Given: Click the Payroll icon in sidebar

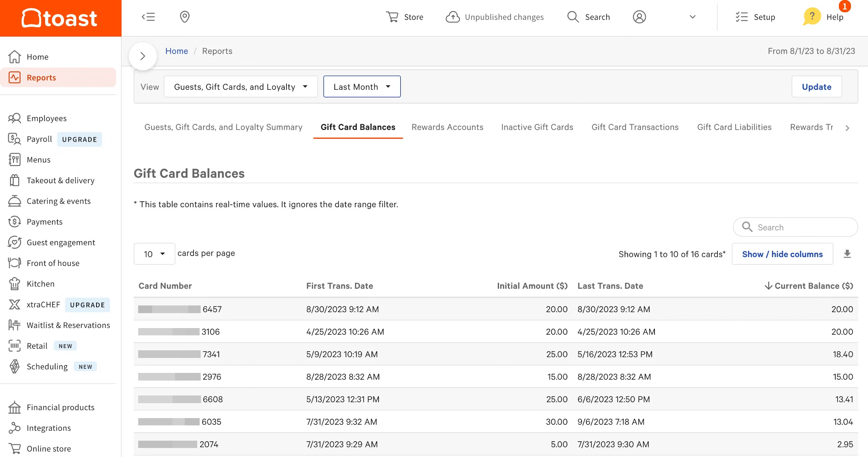Looking at the screenshot, I should (x=15, y=139).
